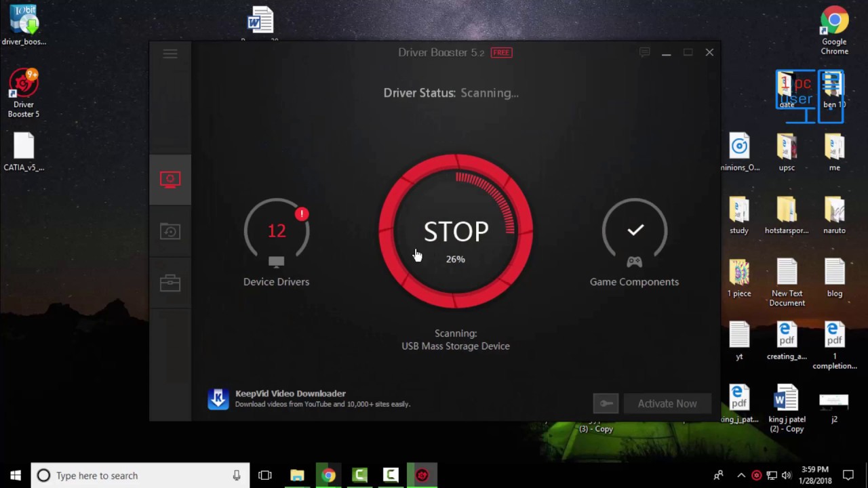Select the upsc folder on the desktop

pos(787,152)
